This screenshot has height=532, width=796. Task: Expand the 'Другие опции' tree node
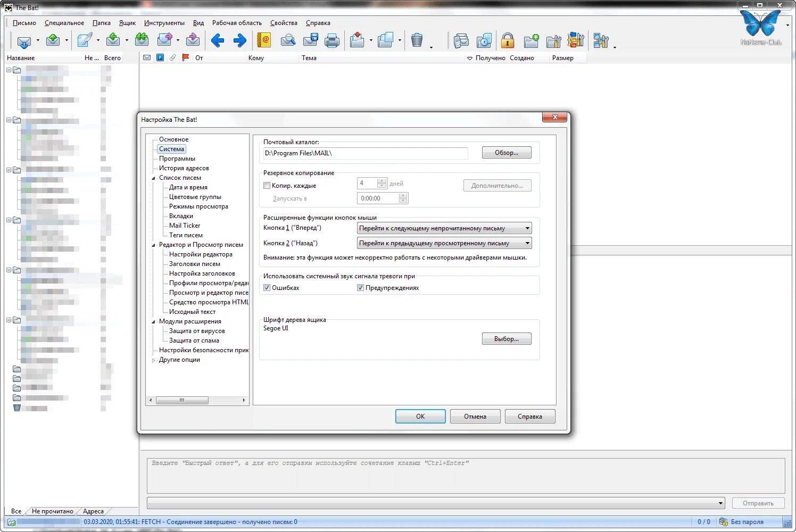154,360
